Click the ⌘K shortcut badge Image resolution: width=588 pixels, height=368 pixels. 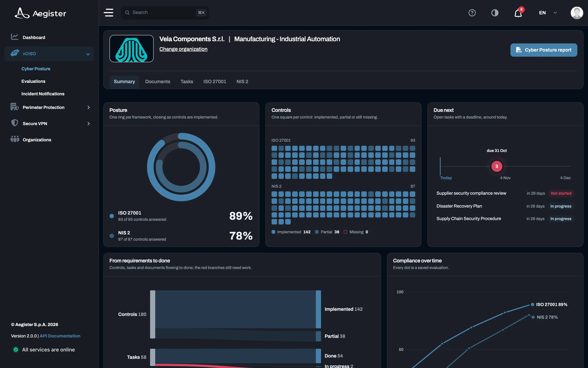coord(201,12)
